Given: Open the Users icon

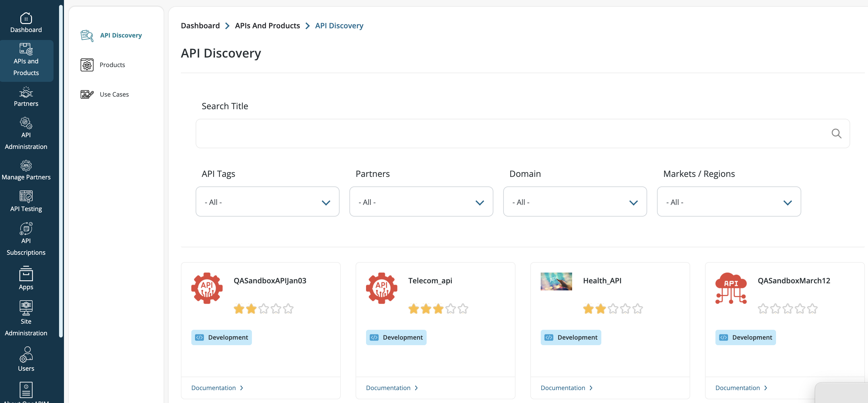Looking at the screenshot, I should [26, 354].
